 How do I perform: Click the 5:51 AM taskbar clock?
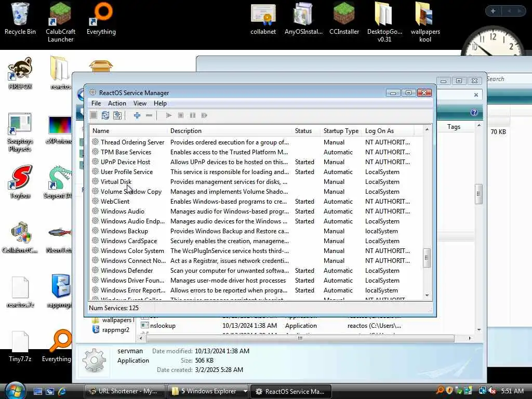point(512,391)
